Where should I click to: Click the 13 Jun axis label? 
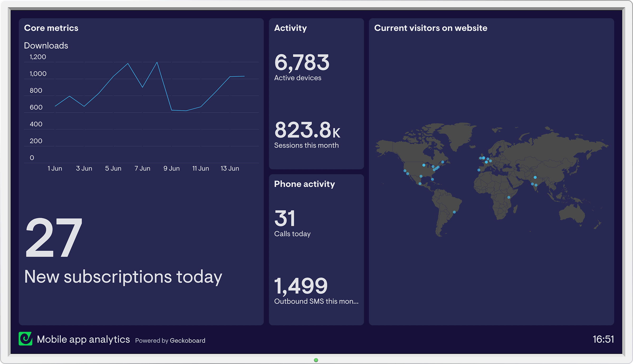click(x=230, y=168)
